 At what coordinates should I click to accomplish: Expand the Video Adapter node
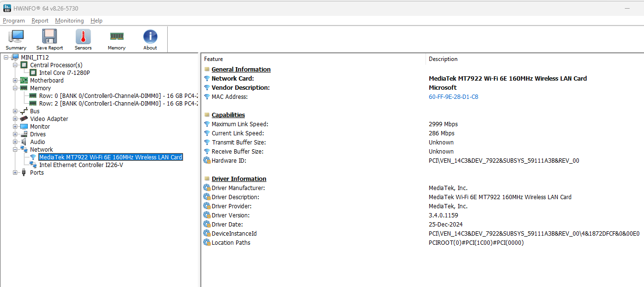(15, 119)
